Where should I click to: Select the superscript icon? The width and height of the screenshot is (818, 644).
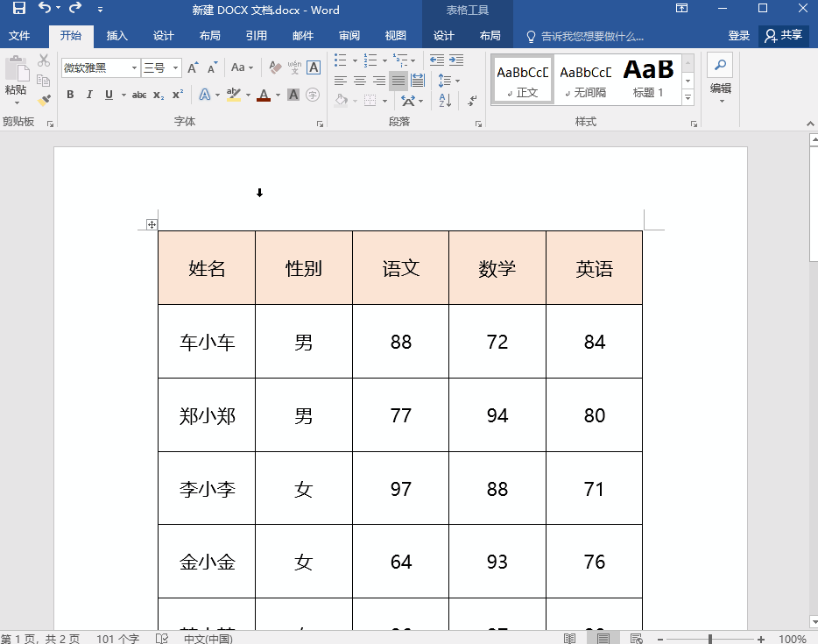coord(178,95)
